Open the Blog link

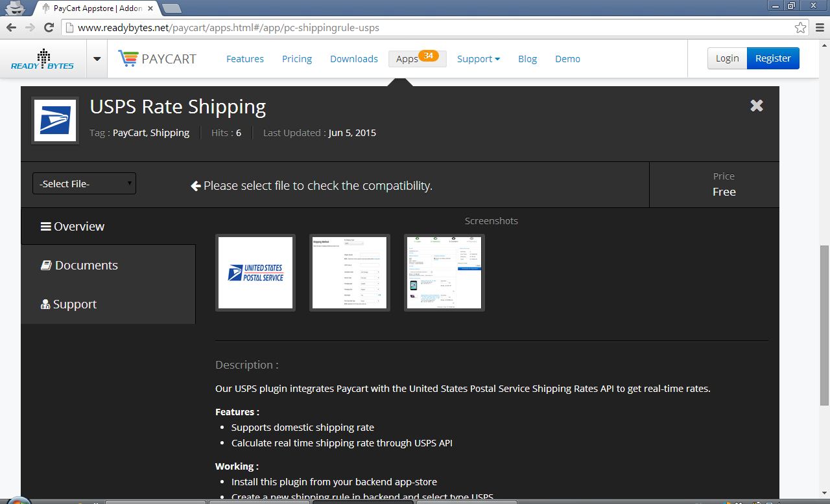(527, 58)
